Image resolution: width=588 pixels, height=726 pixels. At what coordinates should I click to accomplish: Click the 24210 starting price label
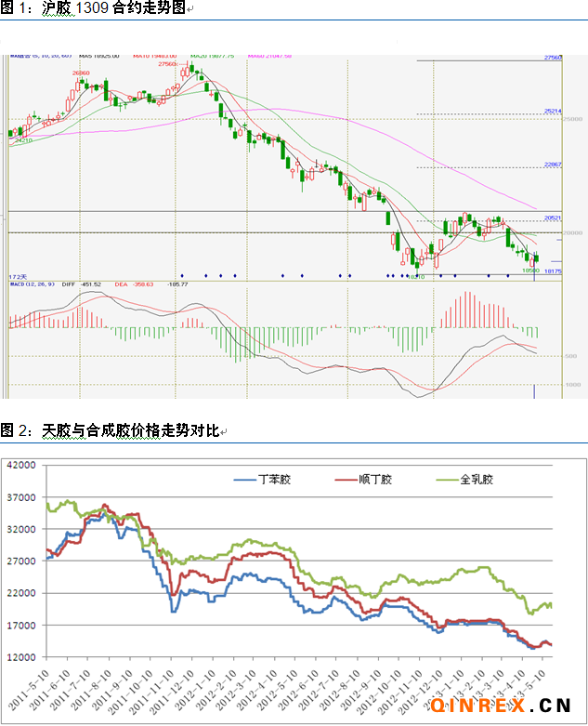(x=21, y=140)
